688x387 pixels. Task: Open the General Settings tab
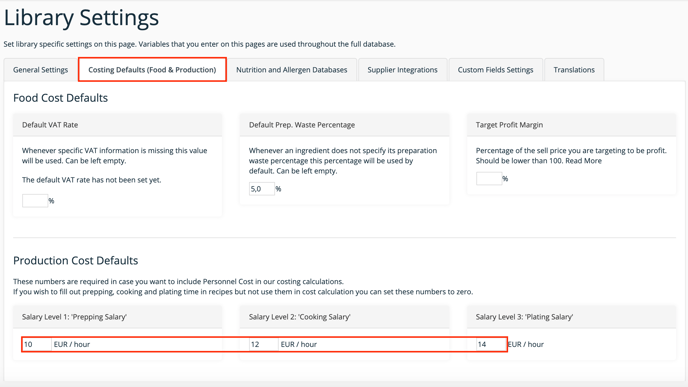(x=40, y=70)
